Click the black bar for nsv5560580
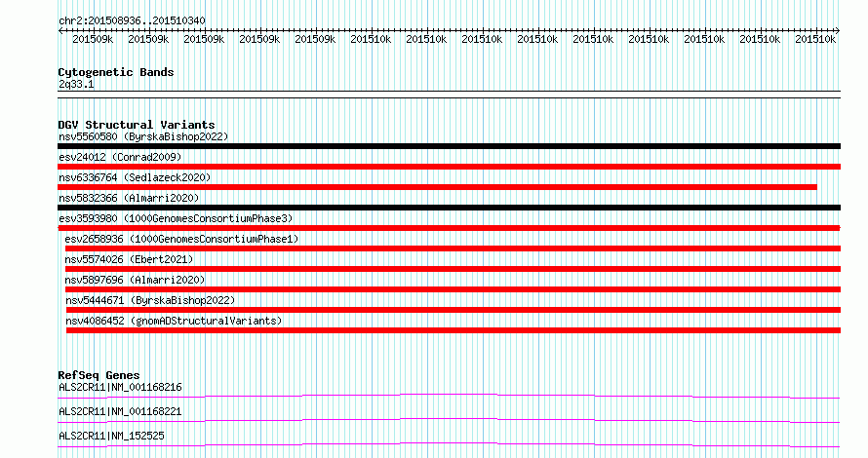This screenshot has height=458, width=868. click(449, 146)
